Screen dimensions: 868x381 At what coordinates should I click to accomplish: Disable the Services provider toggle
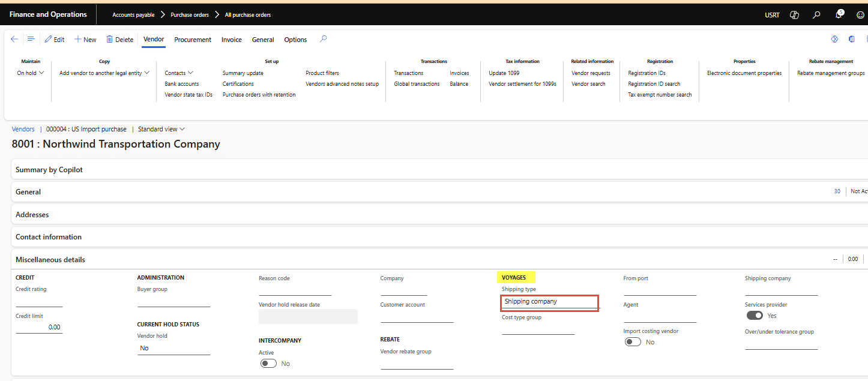[754, 315]
